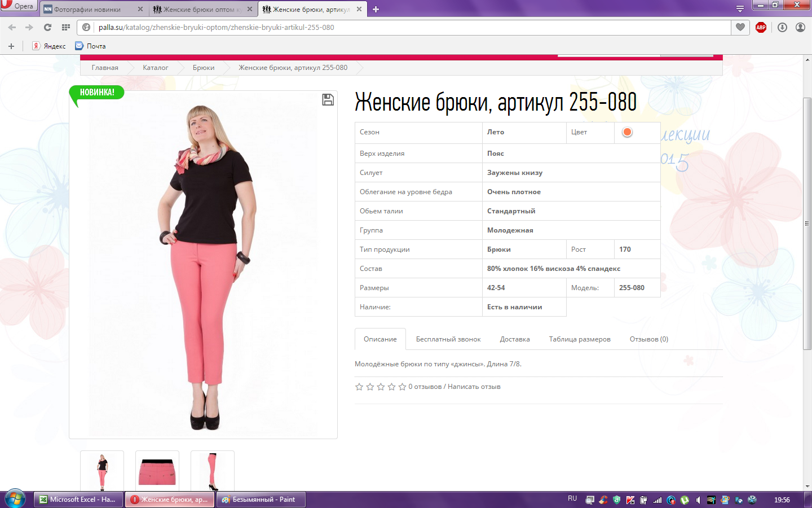Viewport: 812px width, 508px height.
Task: Open the Бесплатный звонок tab
Action: 448,339
